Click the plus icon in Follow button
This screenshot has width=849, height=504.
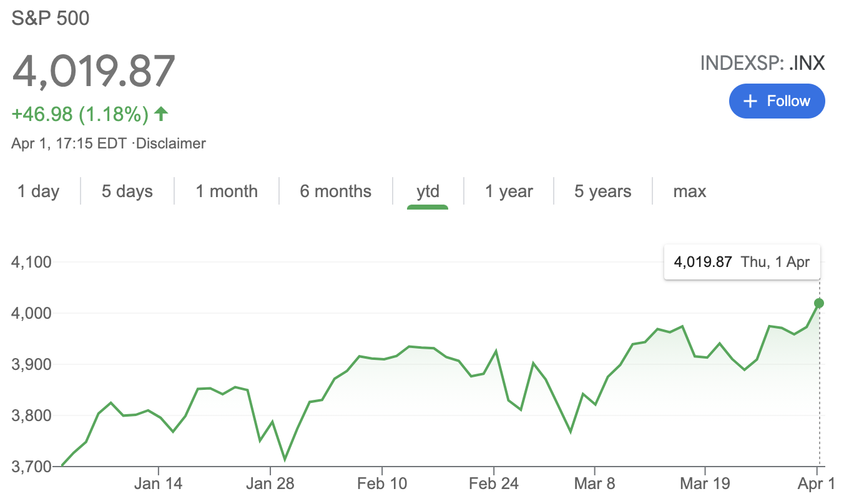point(751,101)
